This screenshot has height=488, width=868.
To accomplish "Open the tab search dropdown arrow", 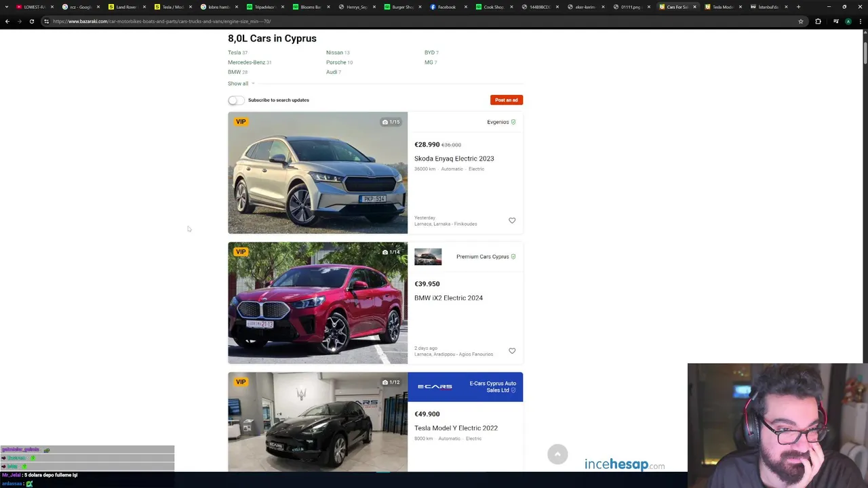I will click(x=7, y=7).
